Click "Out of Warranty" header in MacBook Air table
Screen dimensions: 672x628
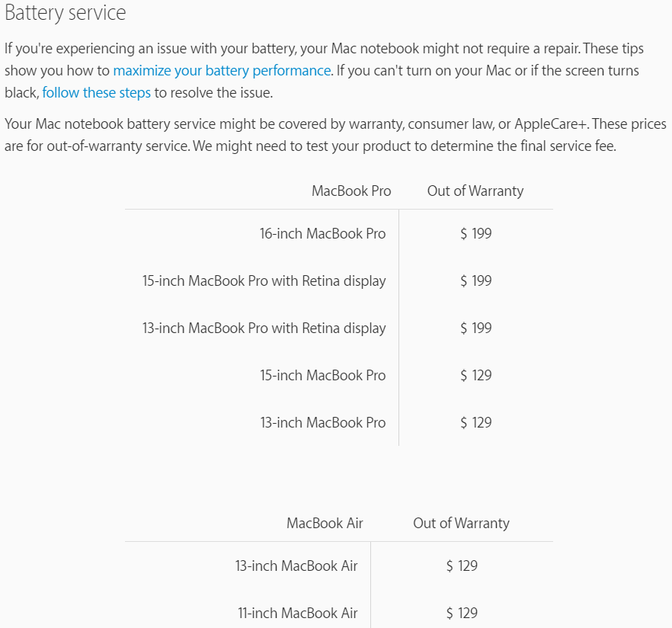pyautogui.click(x=462, y=523)
